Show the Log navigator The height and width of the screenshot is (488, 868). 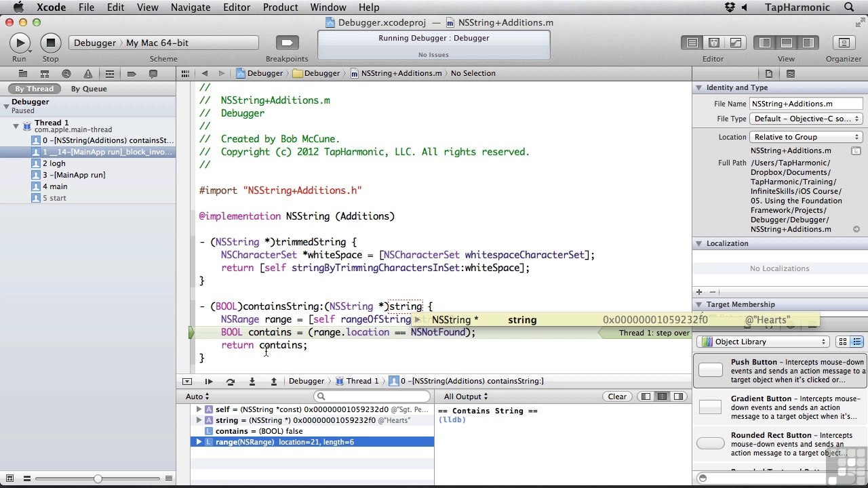pos(153,73)
